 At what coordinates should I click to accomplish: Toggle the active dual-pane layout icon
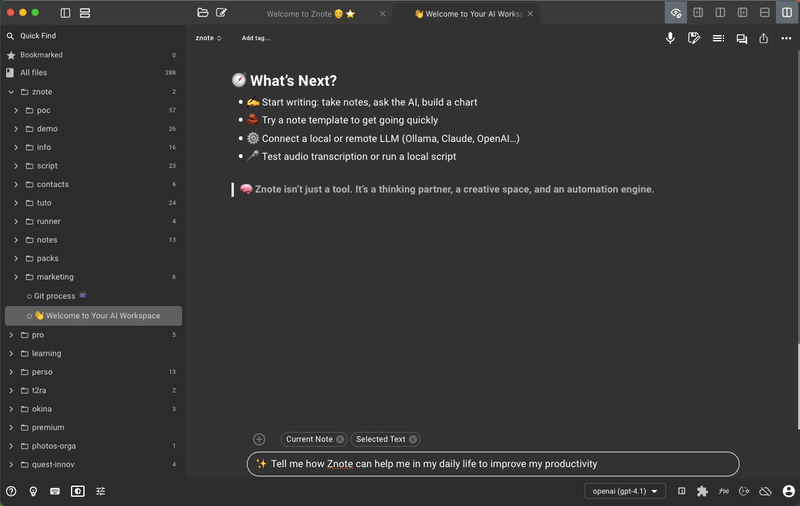pyautogui.click(x=787, y=13)
